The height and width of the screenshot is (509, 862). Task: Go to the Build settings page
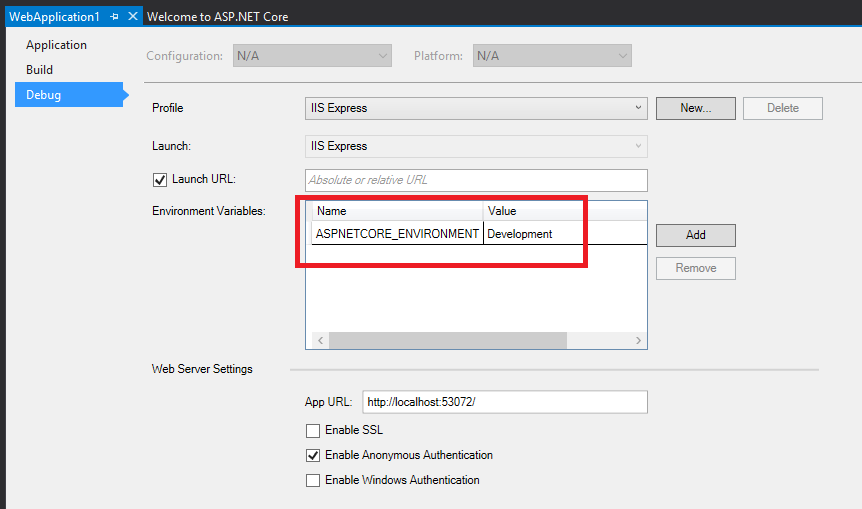(x=40, y=70)
